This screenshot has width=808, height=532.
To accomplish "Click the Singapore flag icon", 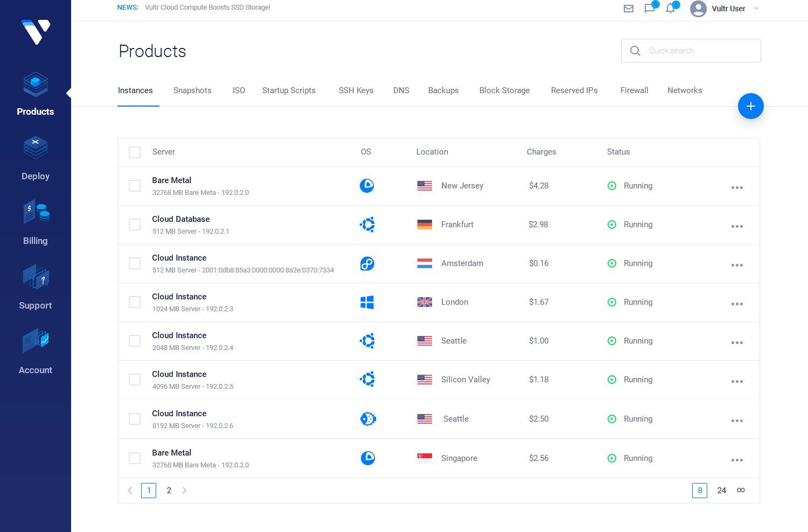I will [424, 458].
